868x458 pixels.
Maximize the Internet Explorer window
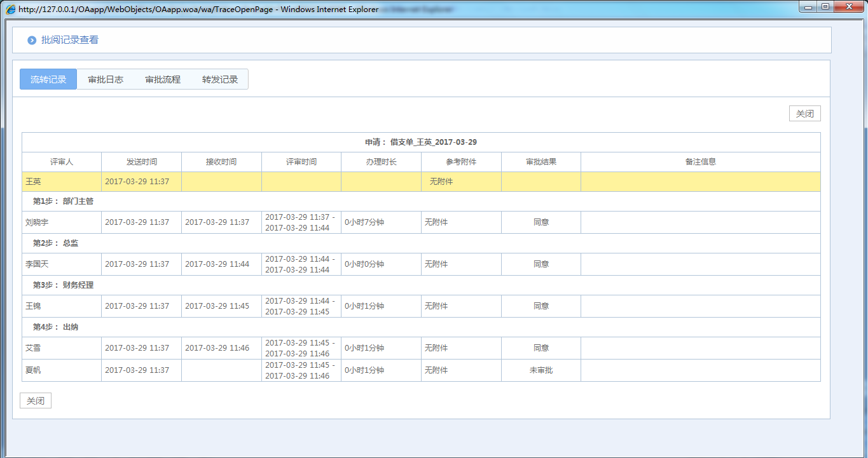point(825,7)
